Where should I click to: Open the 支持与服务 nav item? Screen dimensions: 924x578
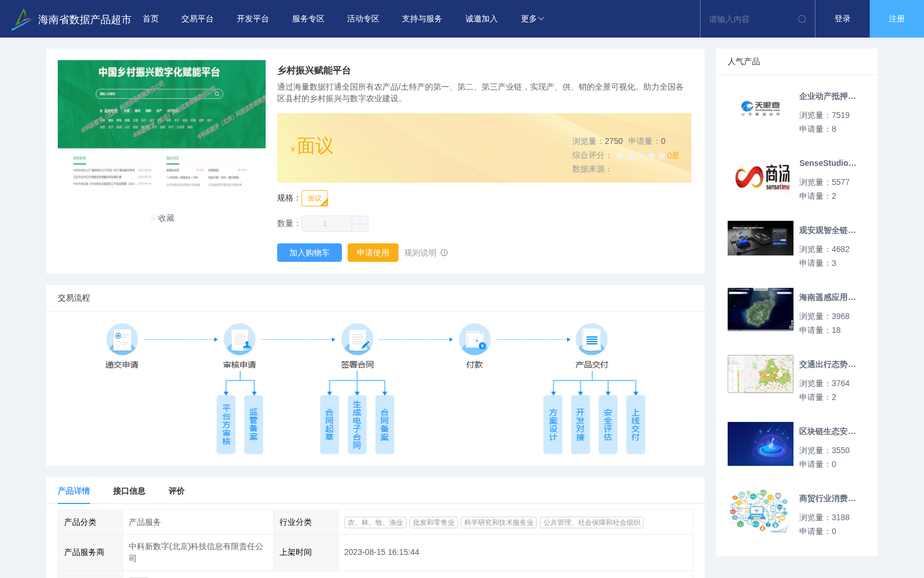[x=422, y=19]
